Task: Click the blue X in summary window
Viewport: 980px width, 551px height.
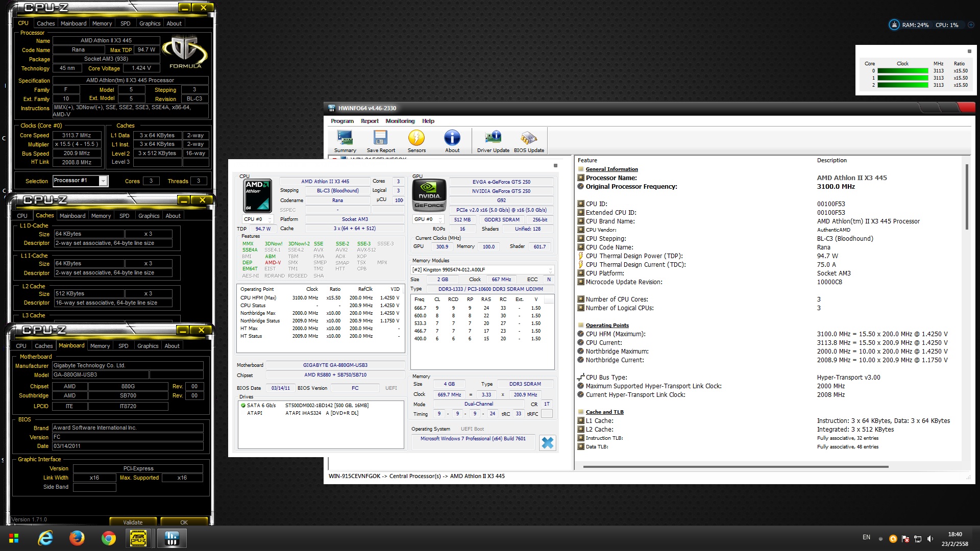Action: point(547,442)
